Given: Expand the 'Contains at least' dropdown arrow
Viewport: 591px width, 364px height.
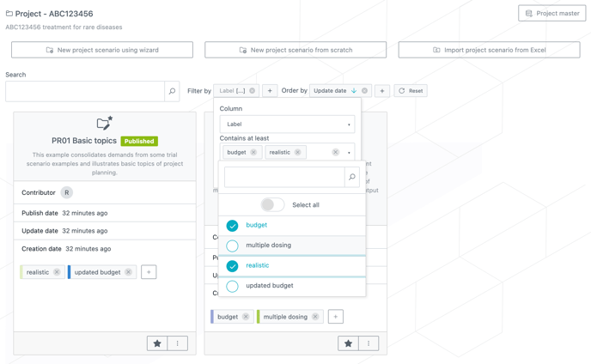Looking at the screenshot, I should 349,153.
